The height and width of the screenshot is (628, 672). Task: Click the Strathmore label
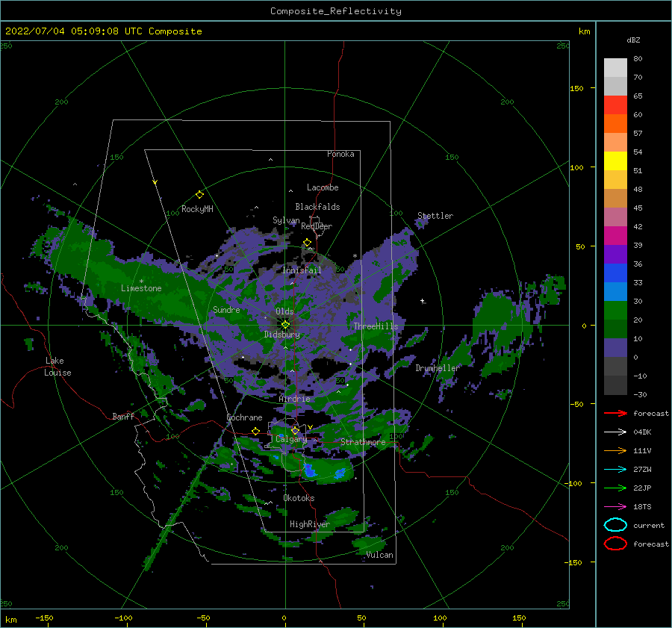click(x=363, y=442)
